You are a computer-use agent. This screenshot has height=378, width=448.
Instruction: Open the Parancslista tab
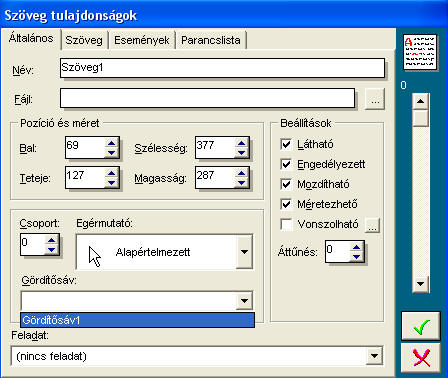click(x=211, y=40)
